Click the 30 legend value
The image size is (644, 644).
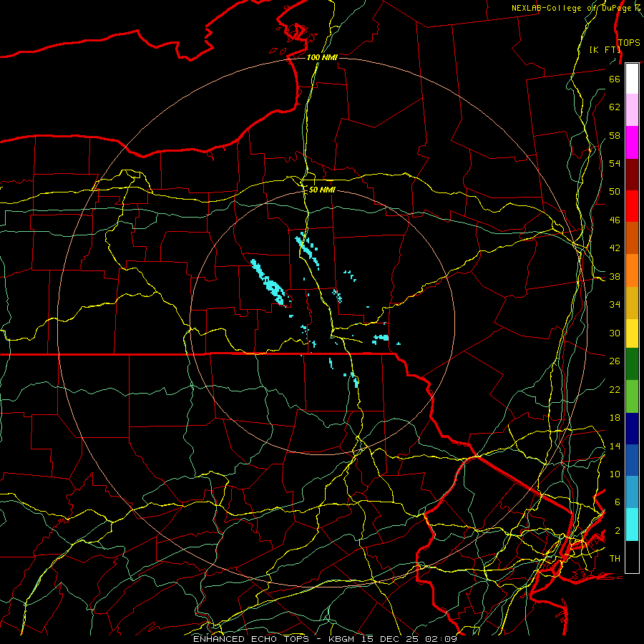tap(615, 333)
